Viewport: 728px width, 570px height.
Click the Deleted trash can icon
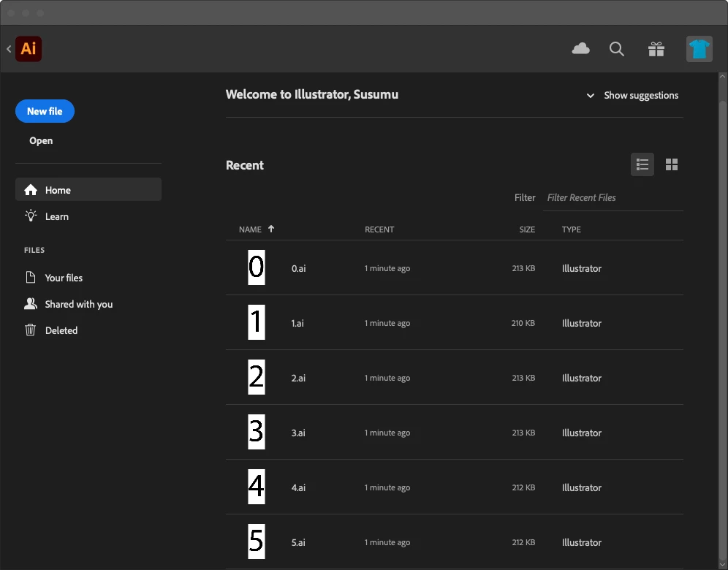(x=31, y=330)
